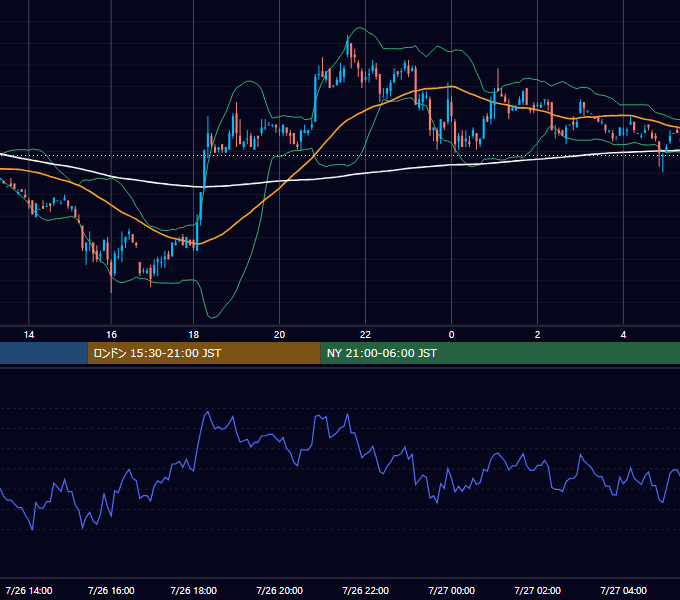This screenshot has width=680, height=600.
Task: Click the 18 hour label on price chart
Action: [x=194, y=335]
